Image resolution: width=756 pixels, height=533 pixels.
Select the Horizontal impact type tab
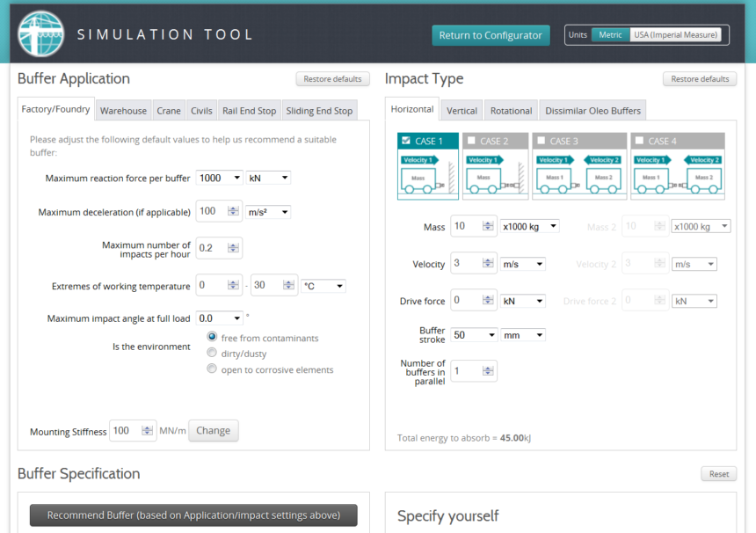click(x=412, y=109)
